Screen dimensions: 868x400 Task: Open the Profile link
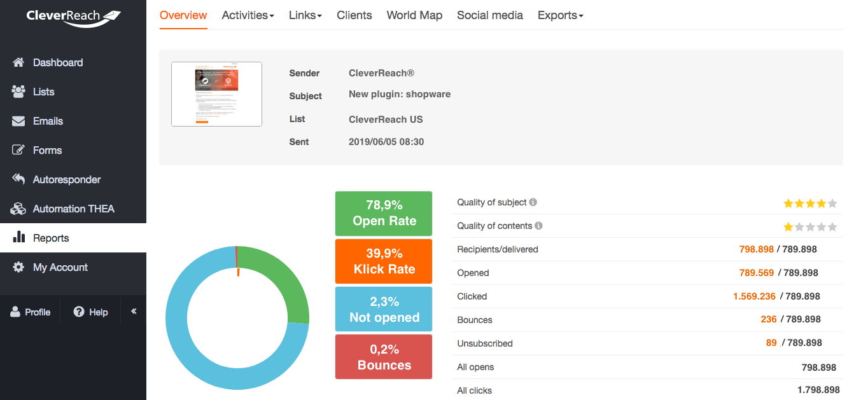pyautogui.click(x=31, y=312)
